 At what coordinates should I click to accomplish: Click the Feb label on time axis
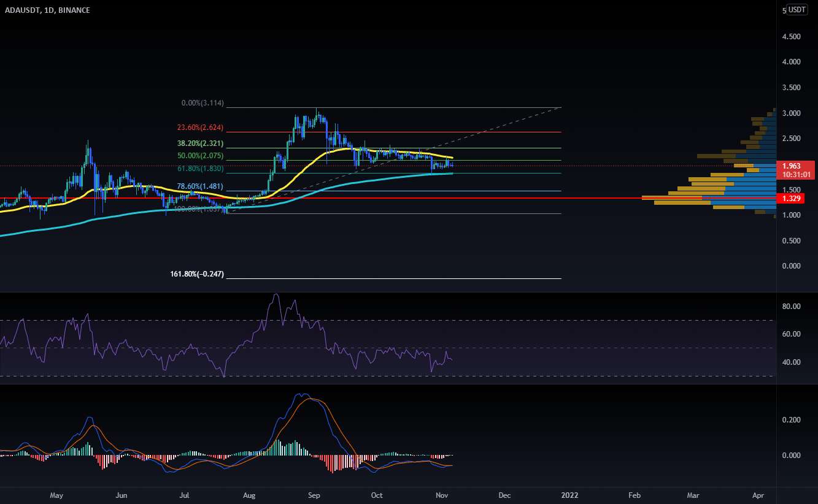coord(635,495)
